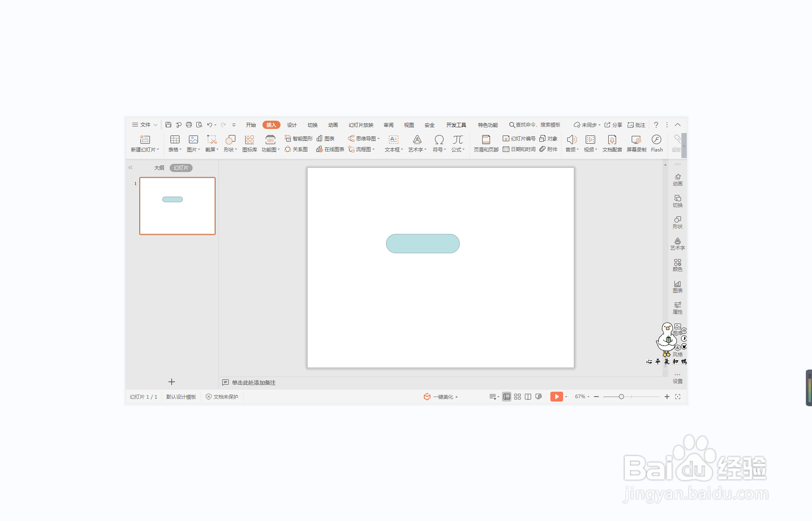Switch to Slide Sorter view
812x521 pixels.
tap(518, 397)
